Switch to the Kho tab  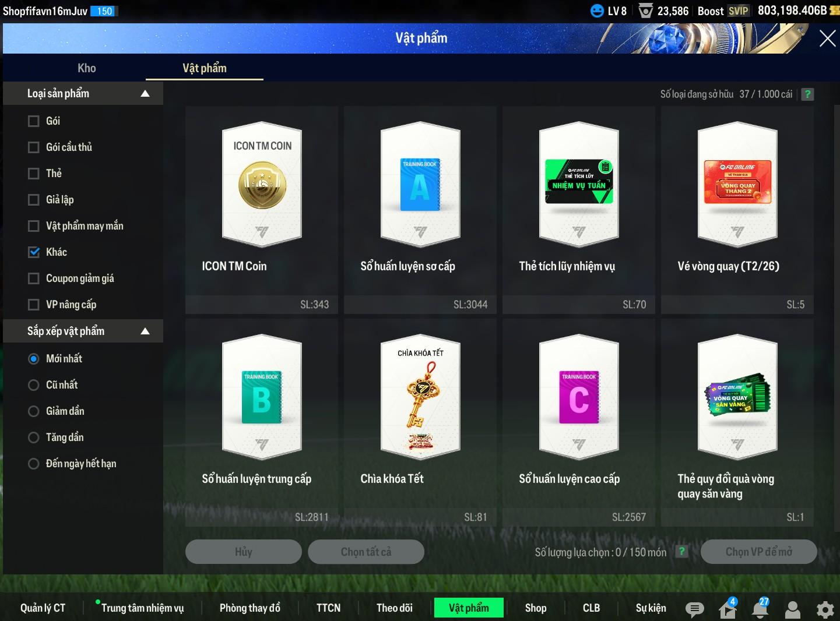[x=86, y=68]
